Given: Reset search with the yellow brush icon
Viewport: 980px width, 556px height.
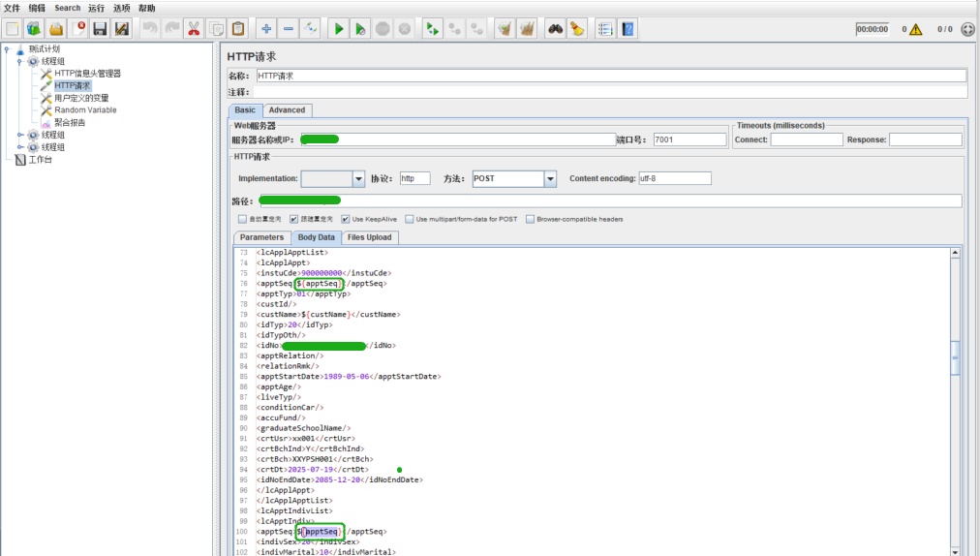Looking at the screenshot, I should point(577,29).
